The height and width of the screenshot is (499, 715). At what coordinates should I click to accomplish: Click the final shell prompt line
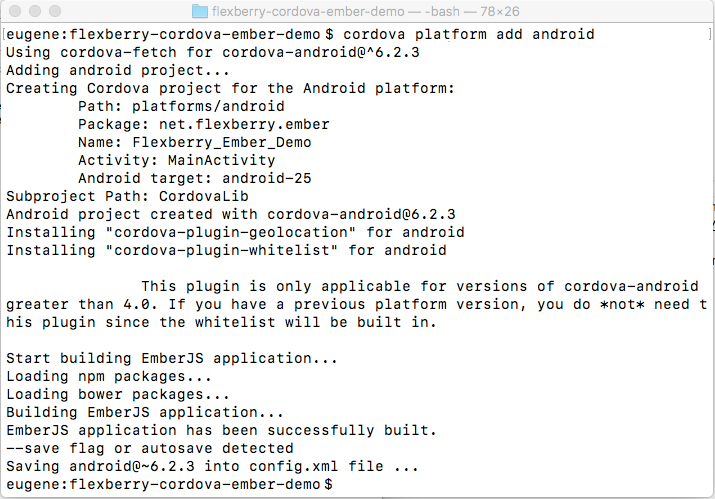[169, 484]
